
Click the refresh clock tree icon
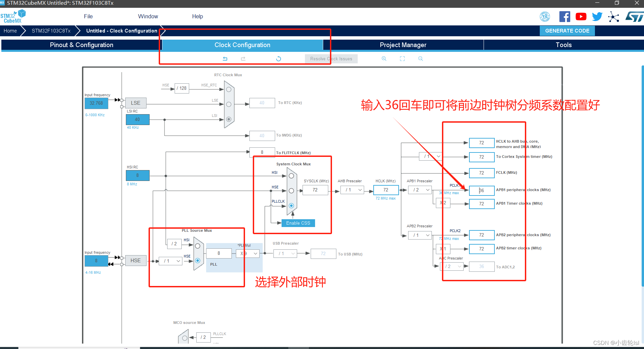[x=279, y=59]
